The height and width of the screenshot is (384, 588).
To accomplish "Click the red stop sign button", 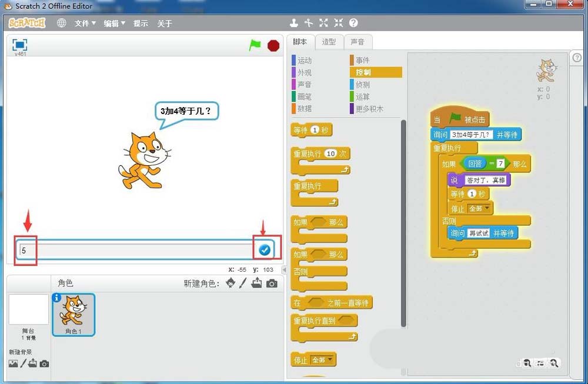I will pyautogui.click(x=273, y=46).
